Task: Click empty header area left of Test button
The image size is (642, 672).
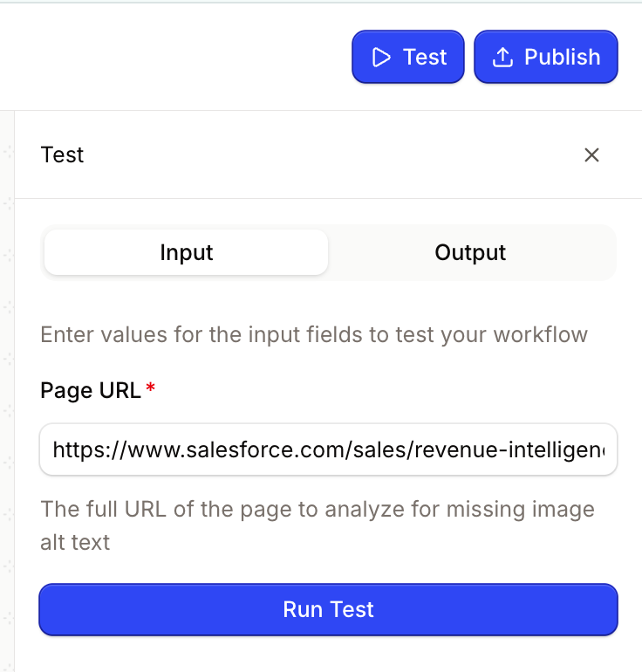Action: pos(171,57)
